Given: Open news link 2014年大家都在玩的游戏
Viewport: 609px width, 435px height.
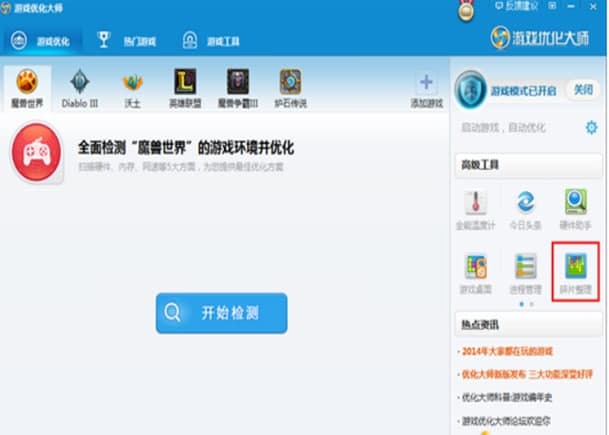Looking at the screenshot, I should [506, 351].
